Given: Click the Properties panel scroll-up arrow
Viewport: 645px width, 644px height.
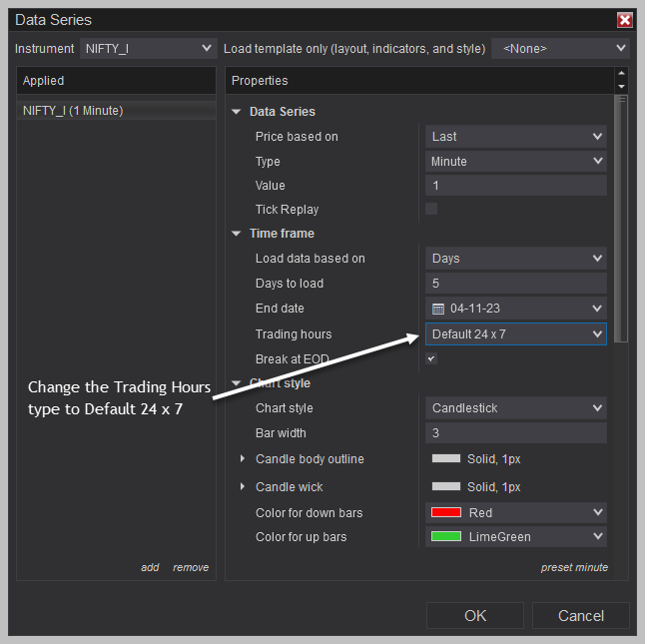Looking at the screenshot, I should click(622, 73).
